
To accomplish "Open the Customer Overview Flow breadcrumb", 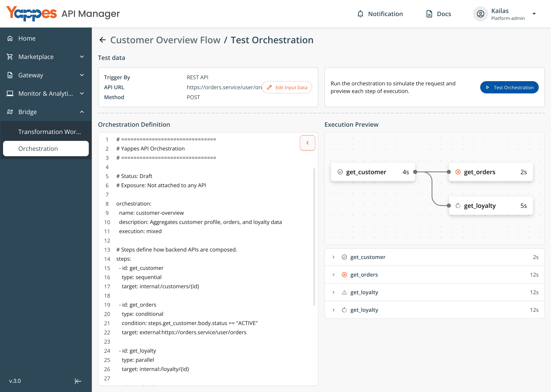I will pyautogui.click(x=165, y=40).
